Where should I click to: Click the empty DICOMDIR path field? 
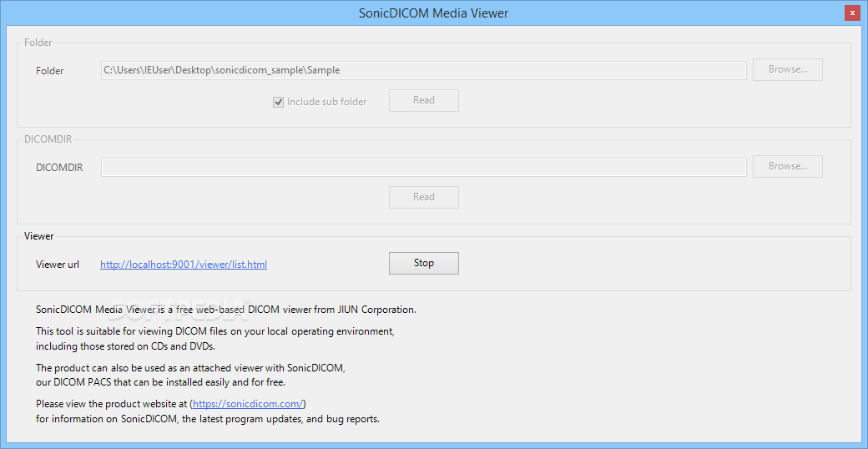(x=423, y=167)
